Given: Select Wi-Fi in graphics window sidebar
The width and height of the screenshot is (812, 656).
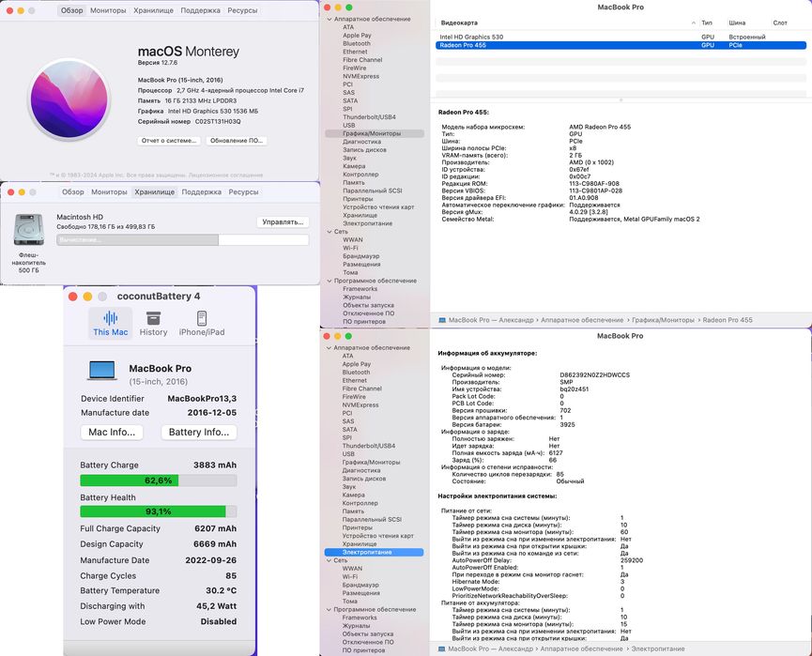Looking at the screenshot, I should (x=350, y=248).
